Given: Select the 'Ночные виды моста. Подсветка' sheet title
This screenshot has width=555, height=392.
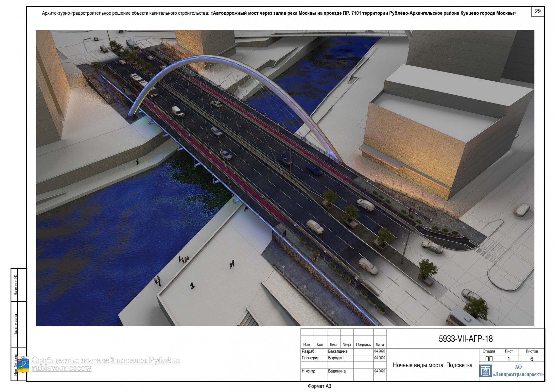Looking at the screenshot, I should coord(432,365).
